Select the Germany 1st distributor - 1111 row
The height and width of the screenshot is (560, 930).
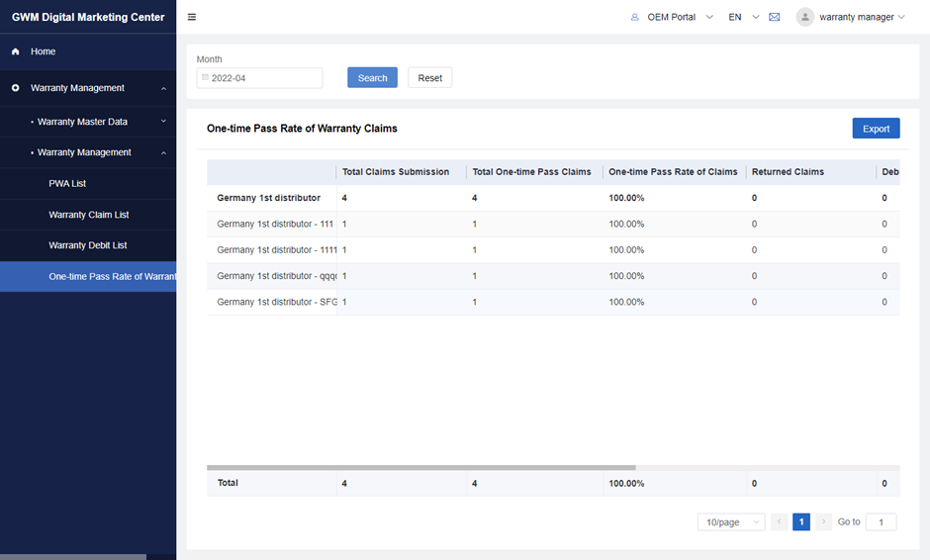553,250
